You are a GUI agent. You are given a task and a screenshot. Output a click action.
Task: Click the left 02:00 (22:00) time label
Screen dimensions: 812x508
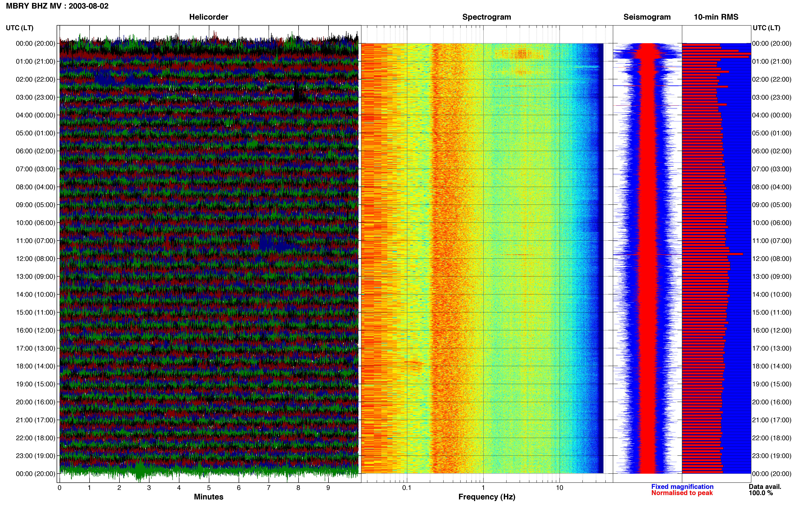(36, 79)
